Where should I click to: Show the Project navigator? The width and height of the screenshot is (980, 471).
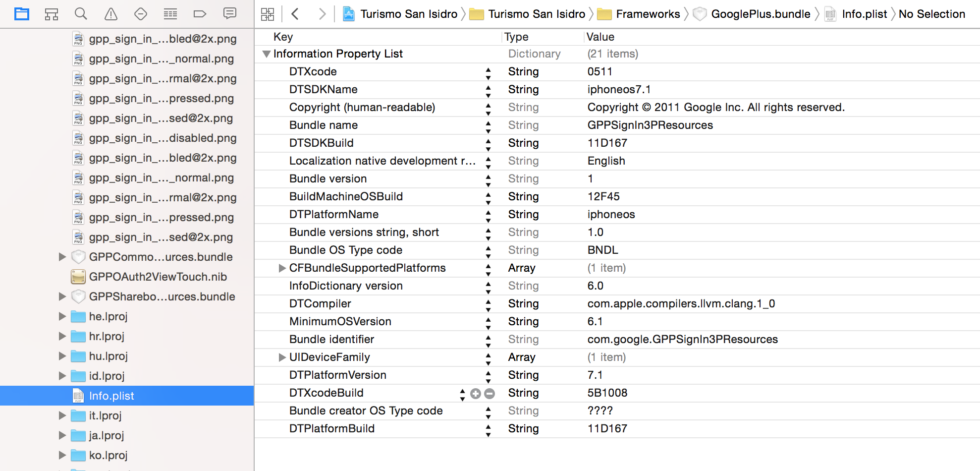coord(22,14)
